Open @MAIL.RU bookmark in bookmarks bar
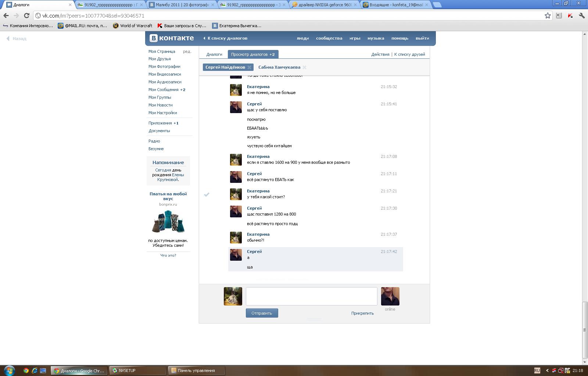The image size is (588, 376). tap(82, 26)
